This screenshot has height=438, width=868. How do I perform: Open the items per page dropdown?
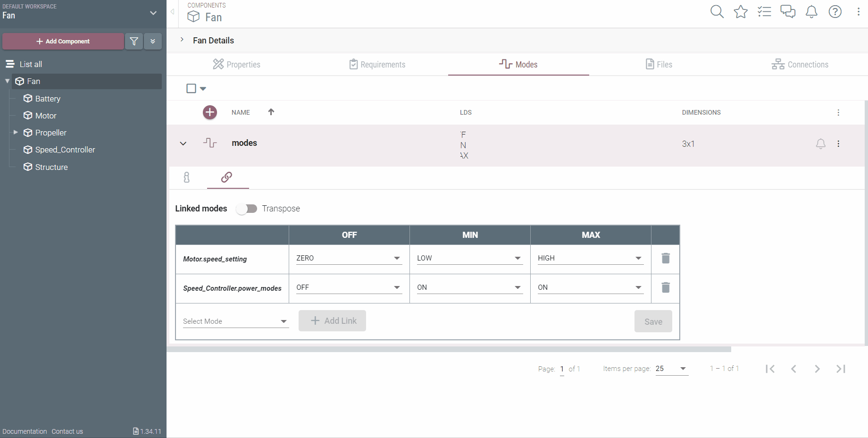point(672,369)
